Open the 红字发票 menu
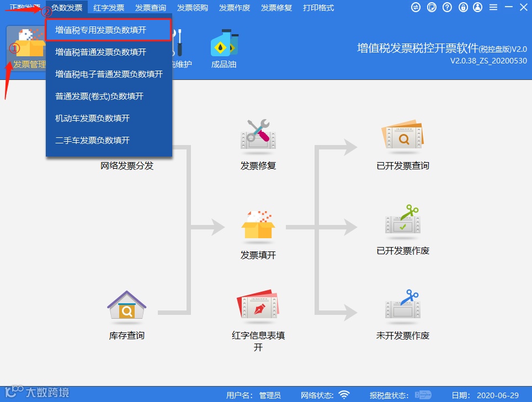532x402 pixels. tap(109, 8)
